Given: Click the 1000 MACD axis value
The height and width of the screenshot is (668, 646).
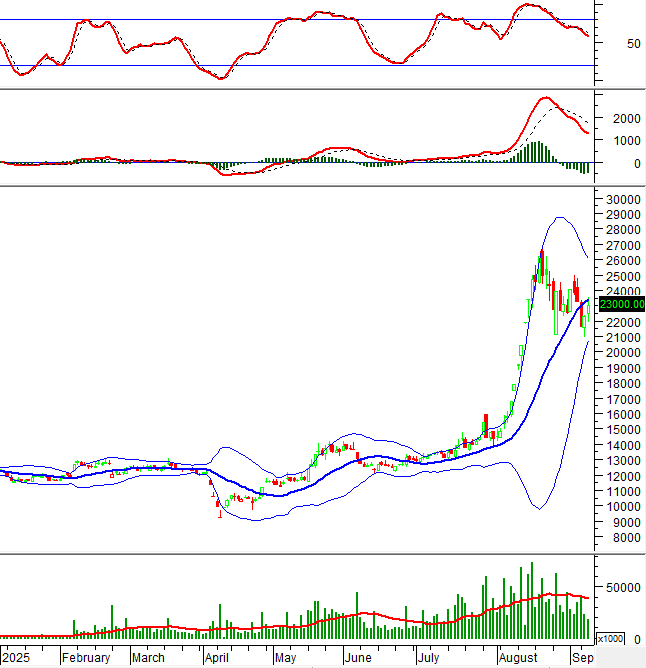Looking at the screenshot, I should coord(627,141).
